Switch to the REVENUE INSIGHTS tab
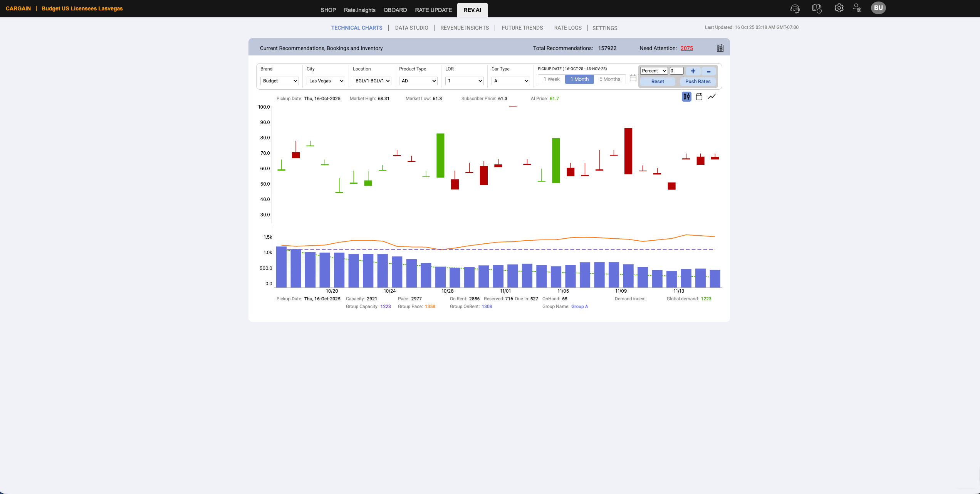 pyautogui.click(x=464, y=27)
